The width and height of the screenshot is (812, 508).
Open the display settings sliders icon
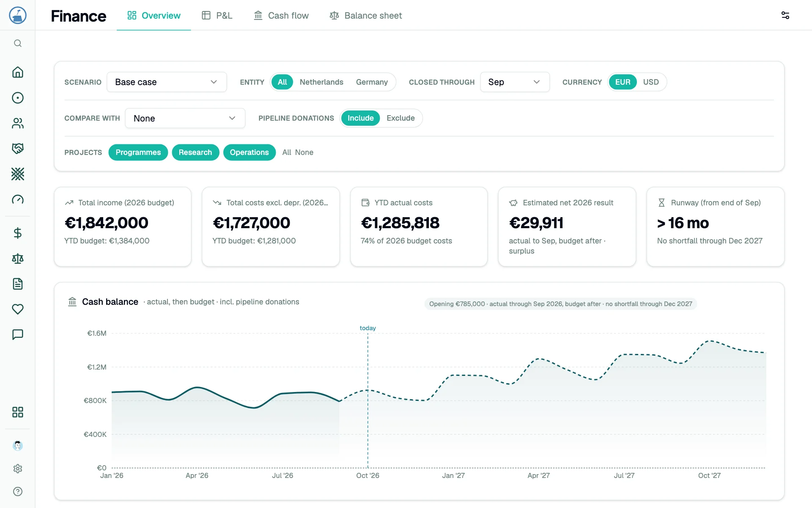[x=785, y=15]
